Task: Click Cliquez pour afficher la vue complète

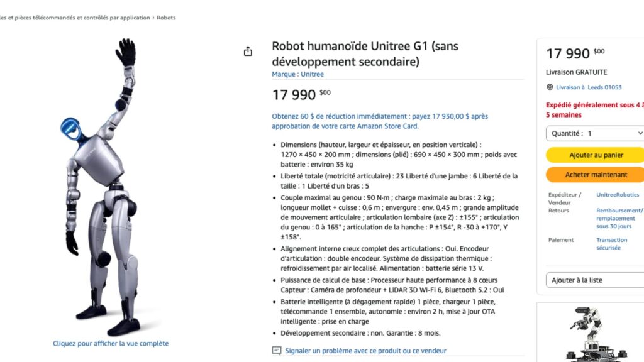Action: click(x=110, y=343)
